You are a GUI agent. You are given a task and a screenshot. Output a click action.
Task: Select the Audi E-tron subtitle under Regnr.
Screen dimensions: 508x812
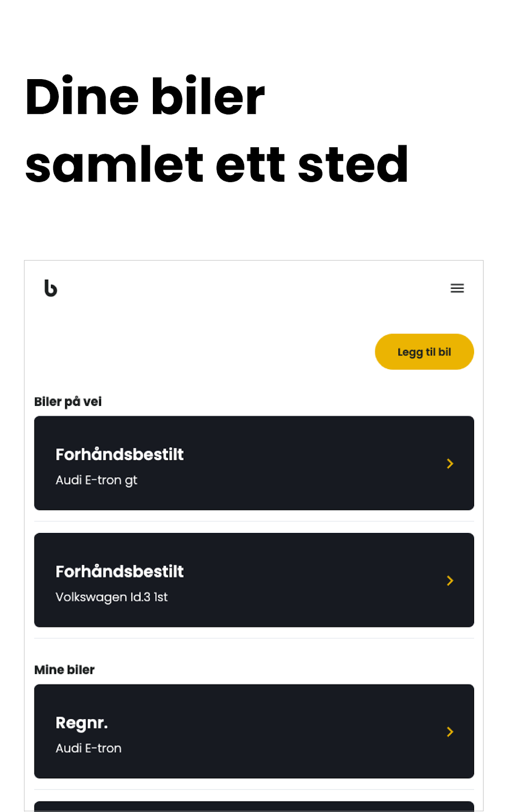[x=89, y=748]
